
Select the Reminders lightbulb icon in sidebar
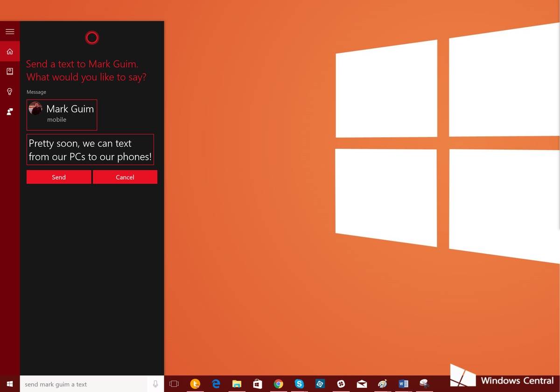coord(10,91)
